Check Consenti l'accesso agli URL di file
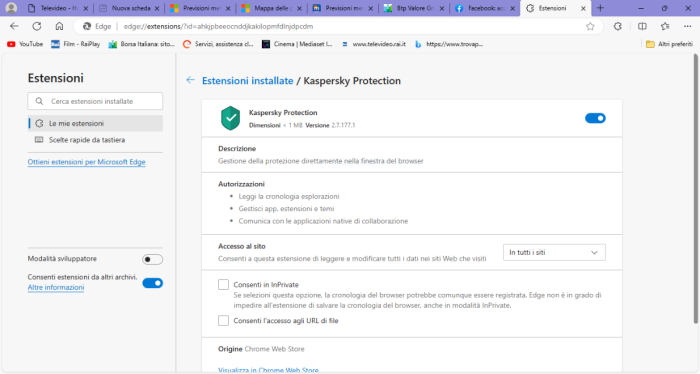Viewport: 700px width, 374px height. pyautogui.click(x=223, y=320)
